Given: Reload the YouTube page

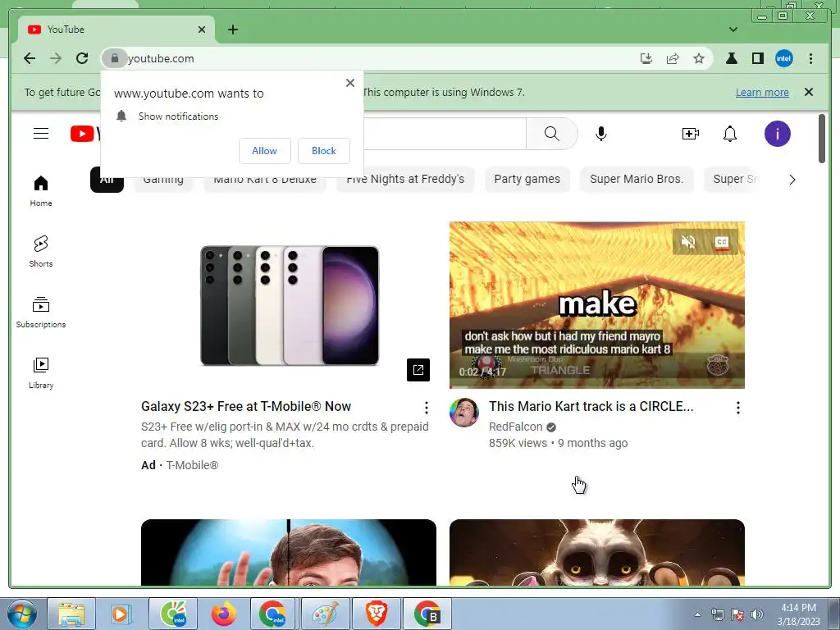Looking at the screenshot, I should coord(82,58).
